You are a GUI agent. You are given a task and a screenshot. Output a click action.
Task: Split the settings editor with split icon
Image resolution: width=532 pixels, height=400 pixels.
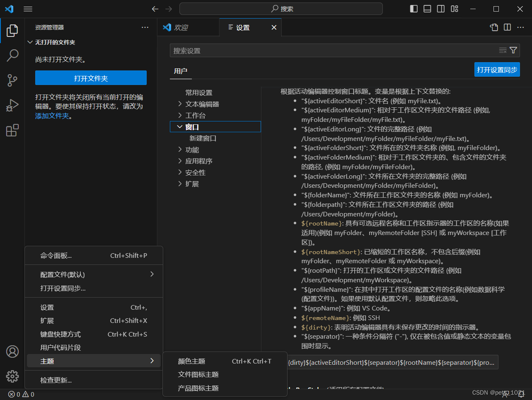(507, 27)
